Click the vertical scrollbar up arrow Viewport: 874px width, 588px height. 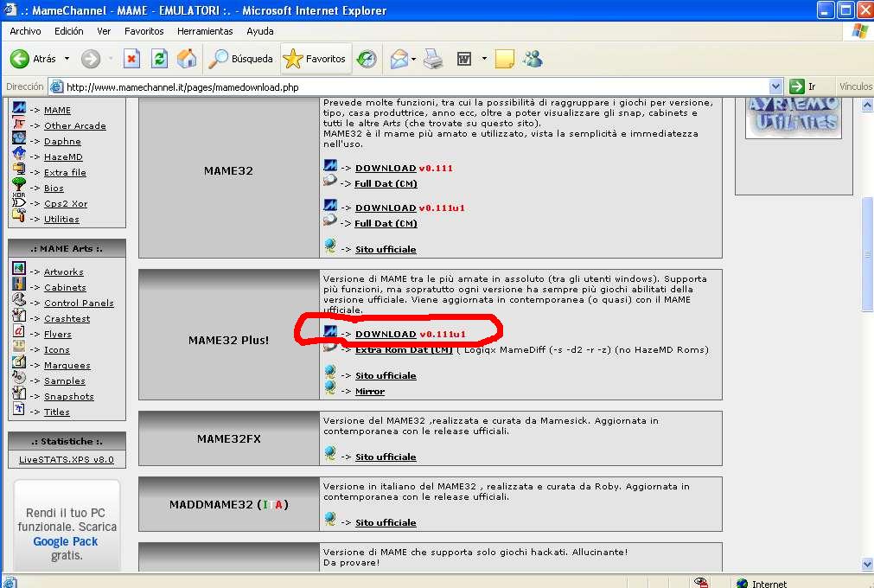click(x=867, y=105)
